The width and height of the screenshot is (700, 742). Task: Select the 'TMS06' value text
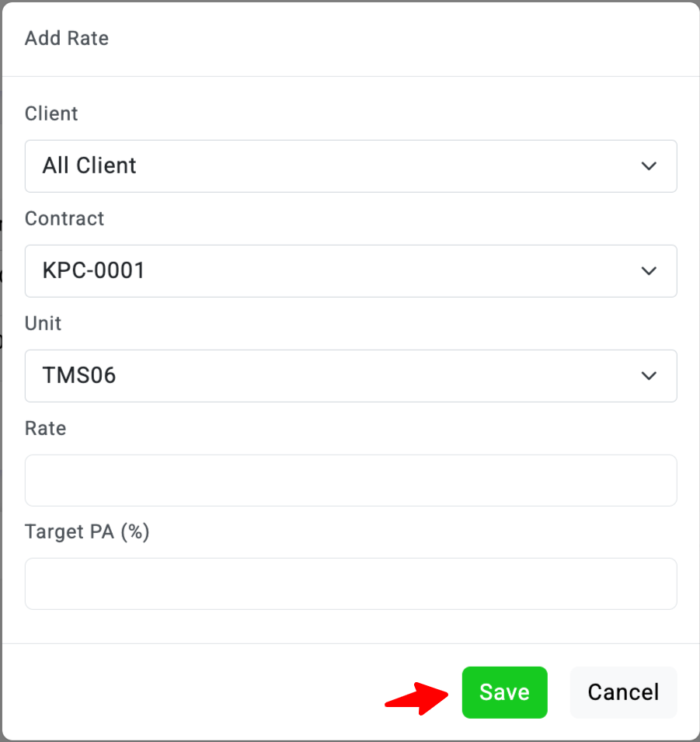click(79, 376)
